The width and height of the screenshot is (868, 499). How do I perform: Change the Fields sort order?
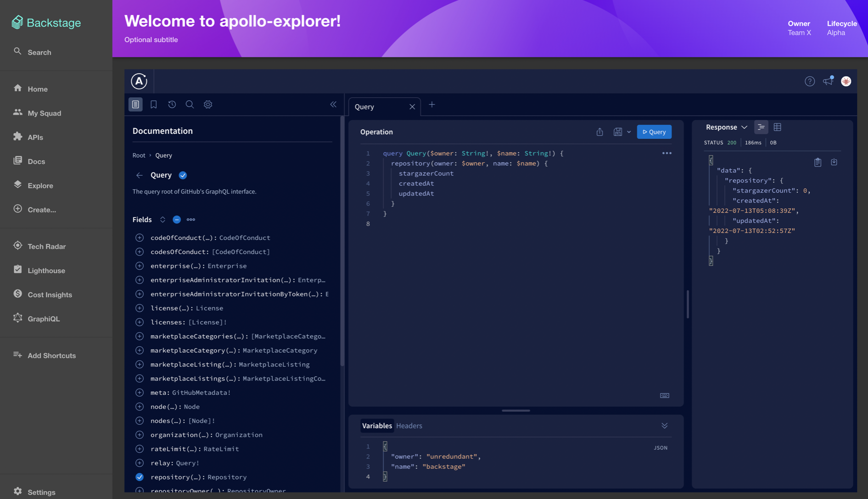pos(162,220)
